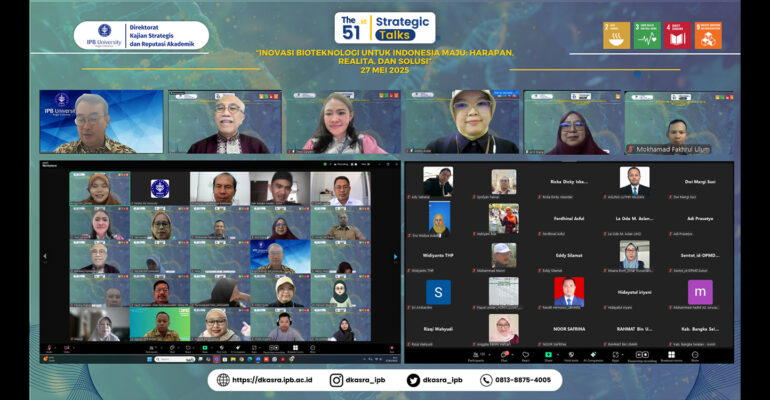
Task: Click the green SDG 3 health icon
Action: [647, 35]
